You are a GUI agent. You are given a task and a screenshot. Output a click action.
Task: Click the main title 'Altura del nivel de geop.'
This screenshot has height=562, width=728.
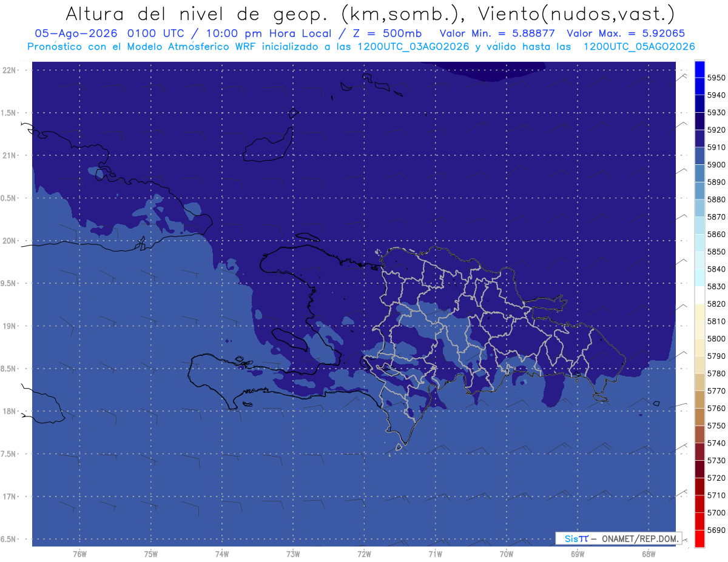(198, 14)
